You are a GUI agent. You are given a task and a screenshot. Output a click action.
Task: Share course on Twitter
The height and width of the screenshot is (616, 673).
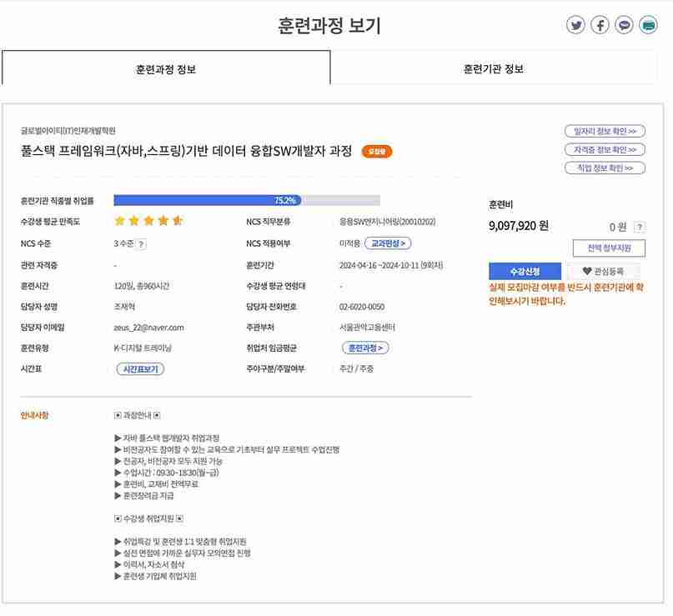575,25
